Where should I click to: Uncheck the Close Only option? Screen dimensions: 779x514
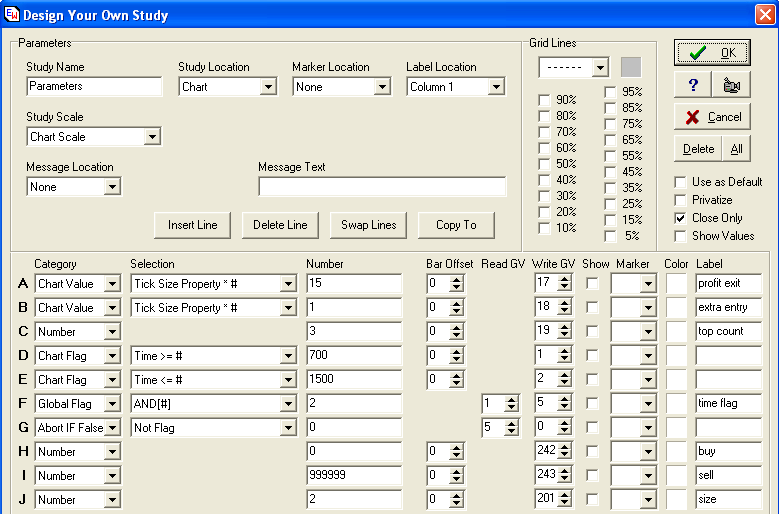click(x=681, y=218)
